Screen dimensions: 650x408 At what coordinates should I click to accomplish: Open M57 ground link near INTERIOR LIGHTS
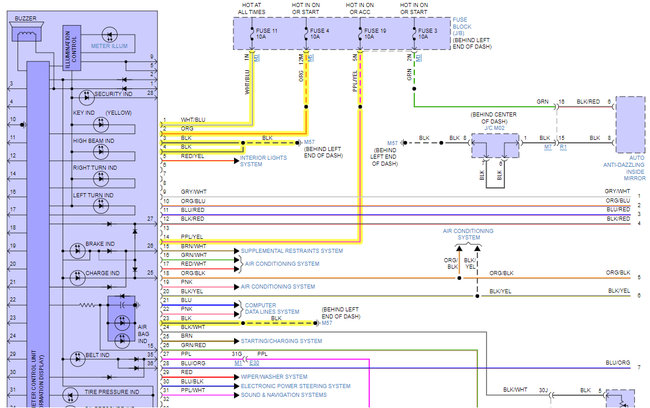(309, 142)
